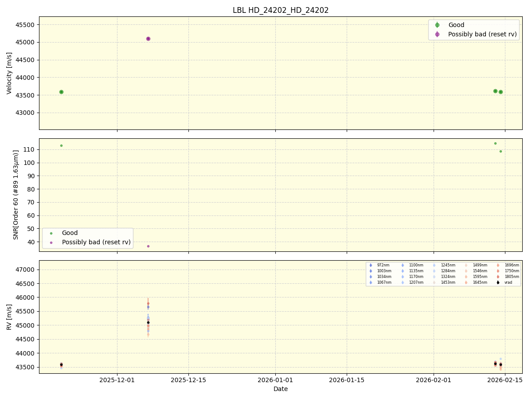
Task: Click the green SNR point near 108
Action: click(501, 151)
